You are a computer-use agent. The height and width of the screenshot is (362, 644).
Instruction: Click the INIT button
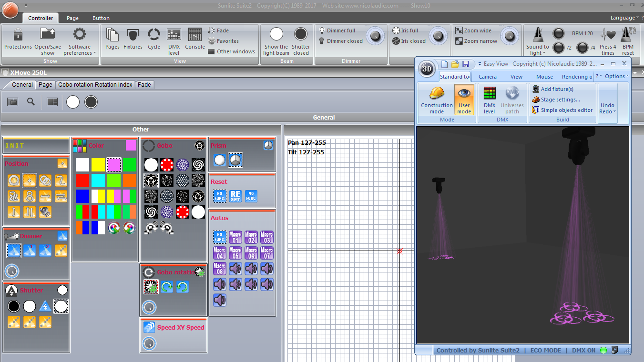point(36,146)
